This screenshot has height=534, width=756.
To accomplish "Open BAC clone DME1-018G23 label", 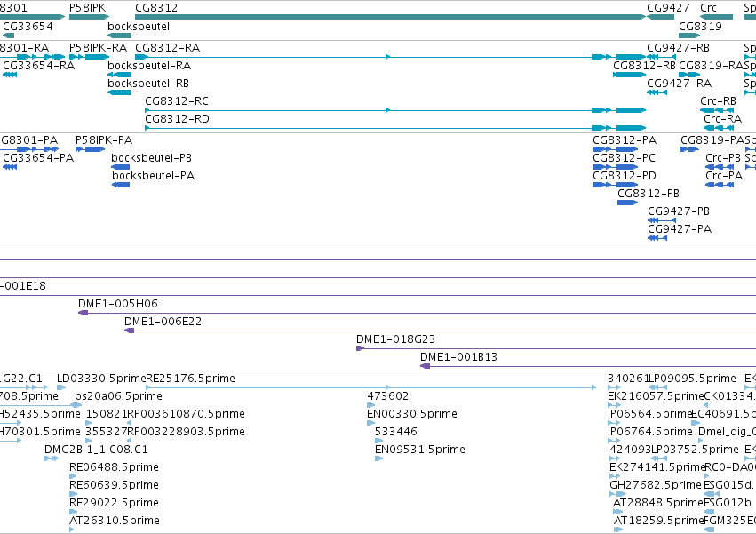I will [395, 339].
